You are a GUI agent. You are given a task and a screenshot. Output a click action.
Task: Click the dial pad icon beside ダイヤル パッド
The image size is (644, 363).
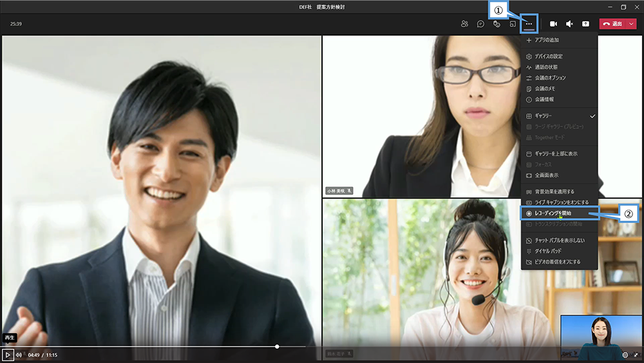click(x=529, y=251)
